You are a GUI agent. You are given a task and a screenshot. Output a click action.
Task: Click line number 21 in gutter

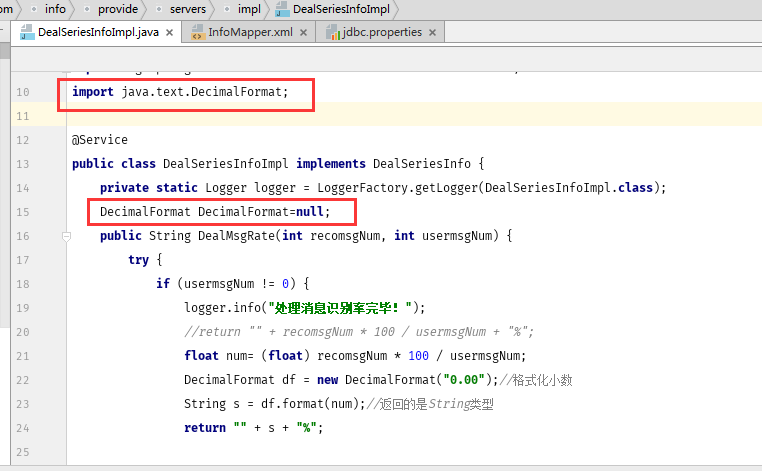click(x=22, y=356)
